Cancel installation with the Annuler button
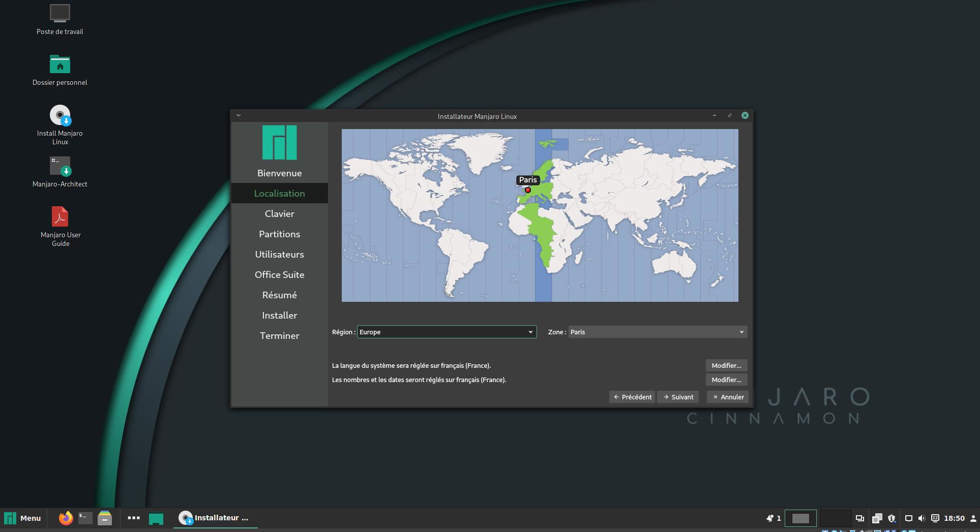The image size is (980, 532). pos(728,397)
